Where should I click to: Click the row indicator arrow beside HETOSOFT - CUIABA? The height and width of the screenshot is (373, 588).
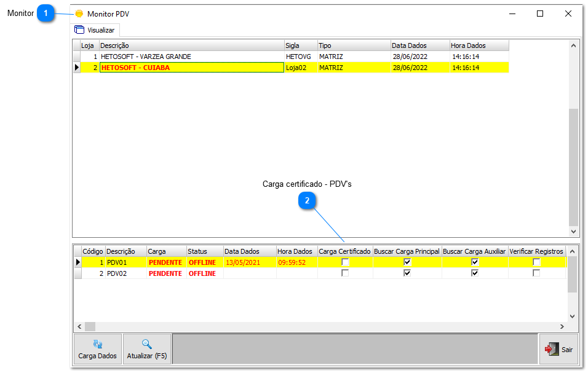coord(77,68)
